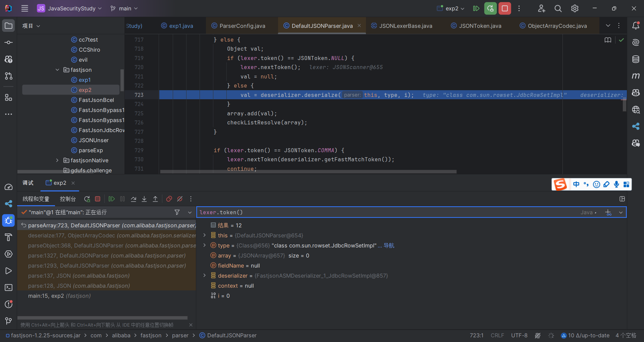Open the Maven tool window
The height and width of the screenshot is (342, 644).
tap(636, 76)
